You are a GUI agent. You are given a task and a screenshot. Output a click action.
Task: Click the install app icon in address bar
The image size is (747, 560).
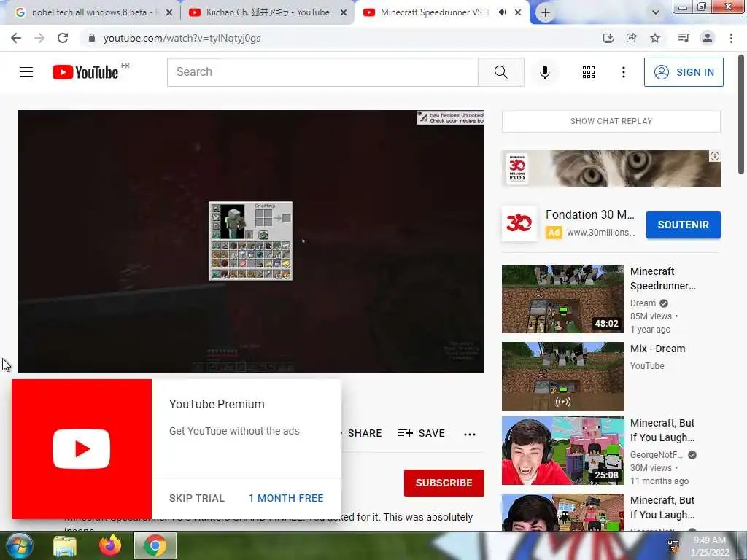click(608, 38)
